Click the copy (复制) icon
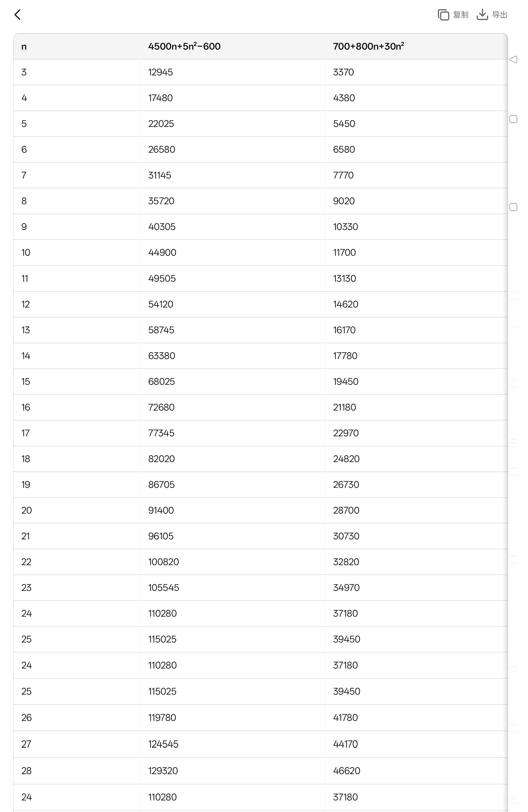 click(443, 15)
